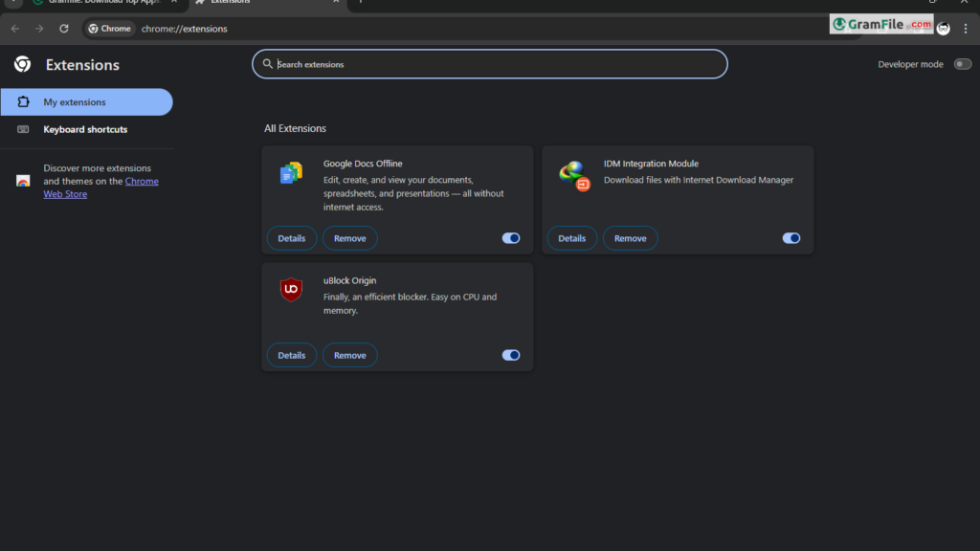This screenshot has width=980, height=551.
Task: Click the Chrome Web Store rainbow icon
Action: tap(23, 181)
